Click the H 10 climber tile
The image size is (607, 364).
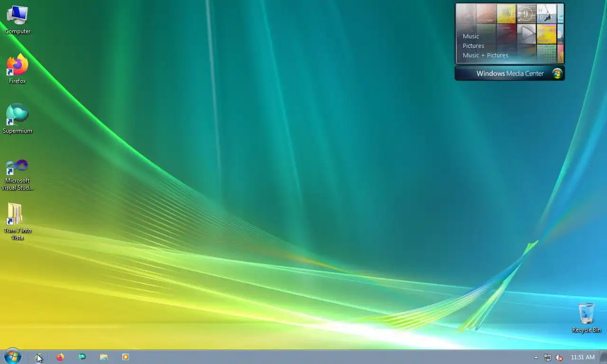click(x=546, y=14)
